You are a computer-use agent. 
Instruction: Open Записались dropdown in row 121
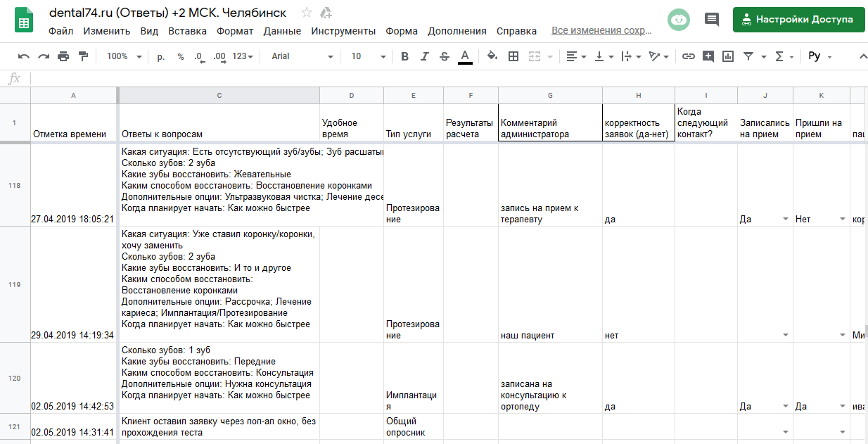[x=786, y=432]
